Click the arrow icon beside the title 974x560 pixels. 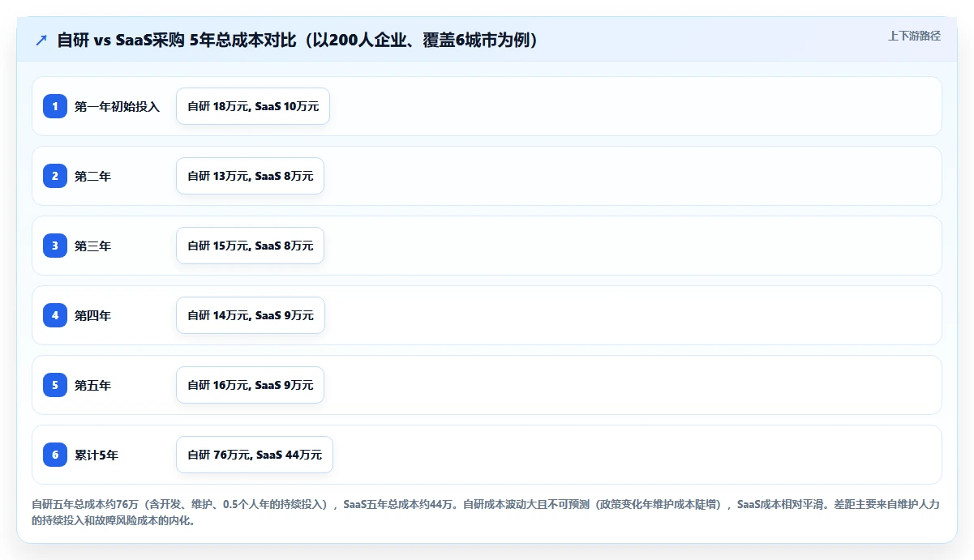coord(41,41)
